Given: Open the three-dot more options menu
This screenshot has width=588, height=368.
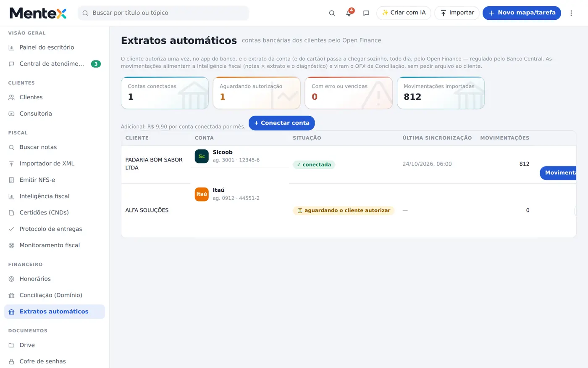Looking at the screenshot, I should 571,13.
